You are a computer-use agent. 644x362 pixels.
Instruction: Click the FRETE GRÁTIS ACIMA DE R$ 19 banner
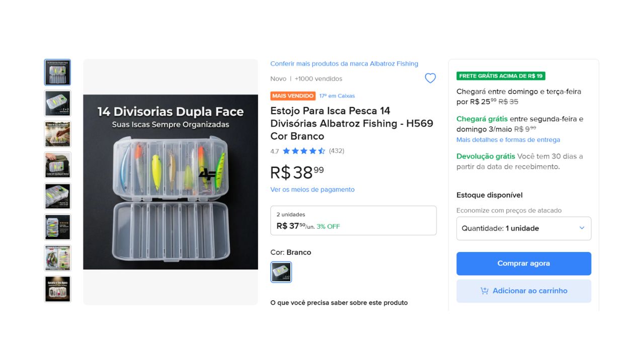500,75
